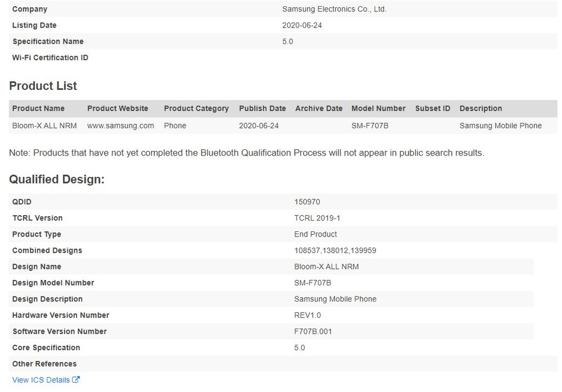Click the external link icon beside View ICS Details

pos(76,380)
